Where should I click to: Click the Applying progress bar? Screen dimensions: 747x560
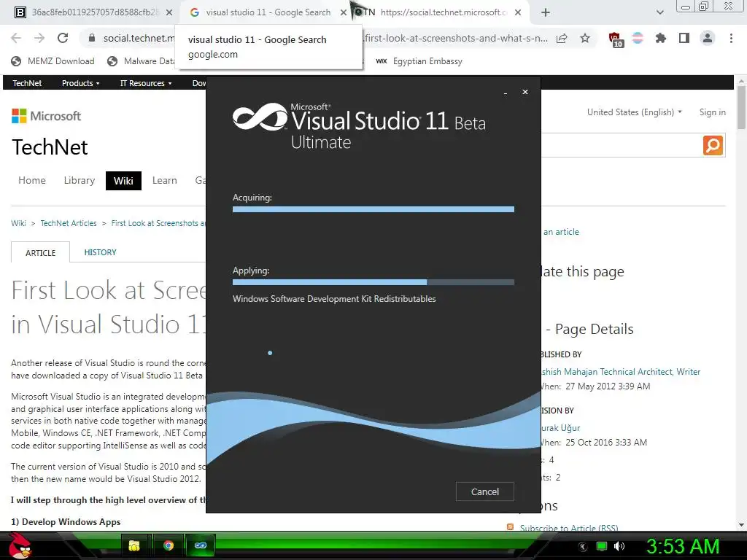(373, 282)
